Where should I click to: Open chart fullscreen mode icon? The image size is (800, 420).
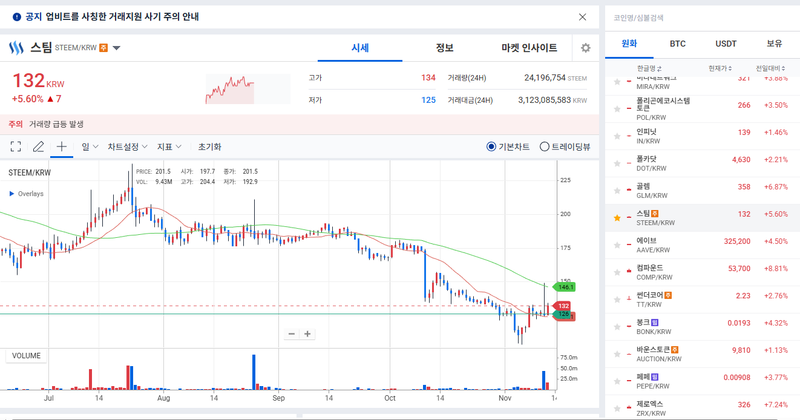[x=16, y=147]
